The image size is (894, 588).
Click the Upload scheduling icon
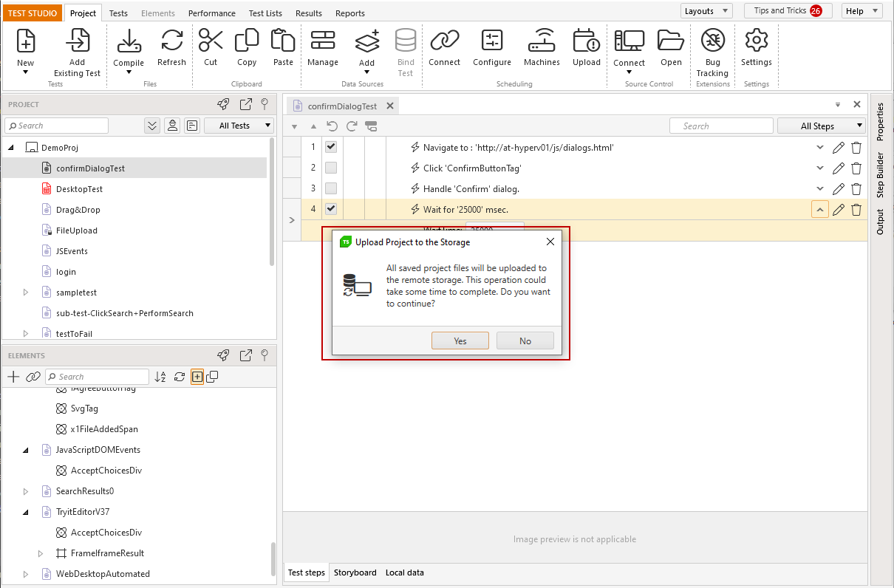tap(587, 41)
